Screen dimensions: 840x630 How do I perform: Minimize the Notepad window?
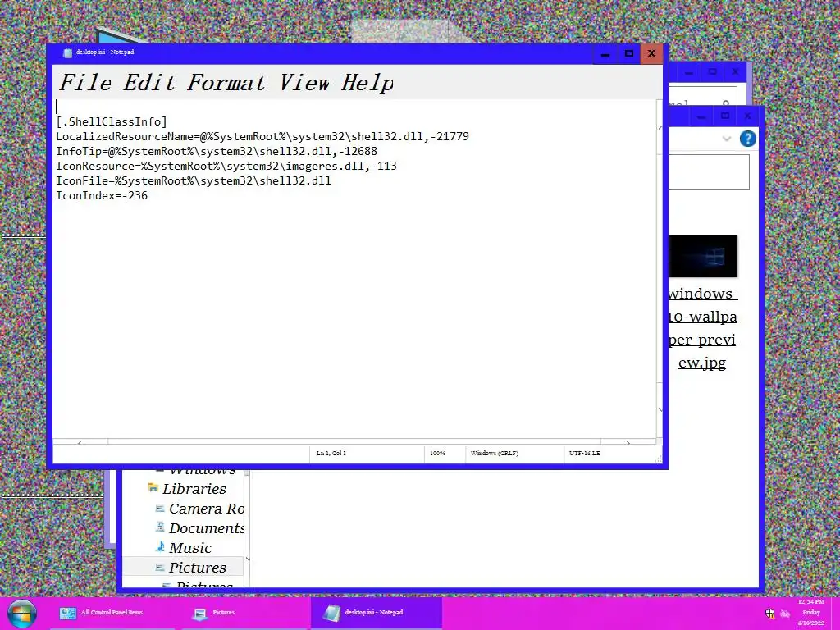605,53
